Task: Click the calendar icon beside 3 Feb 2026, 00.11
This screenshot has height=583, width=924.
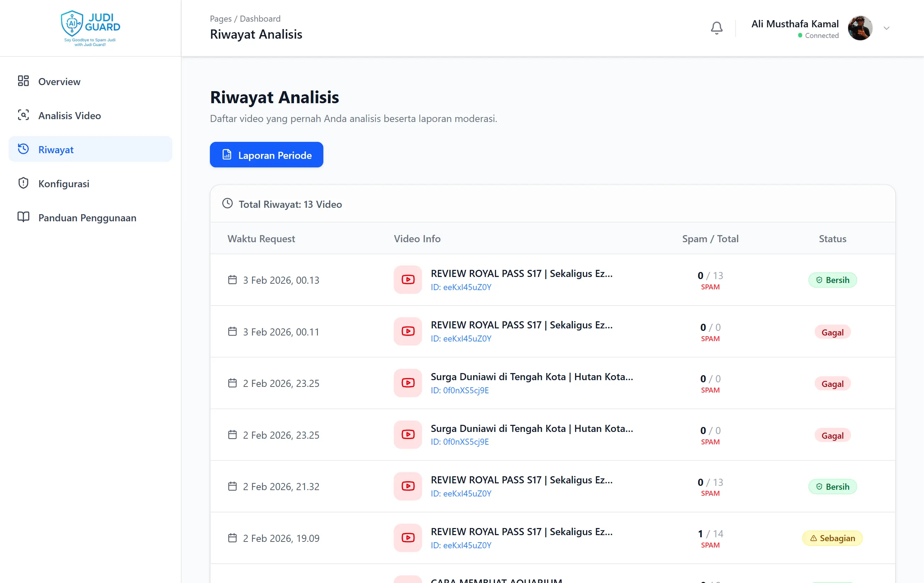Action: click(233, 331)
